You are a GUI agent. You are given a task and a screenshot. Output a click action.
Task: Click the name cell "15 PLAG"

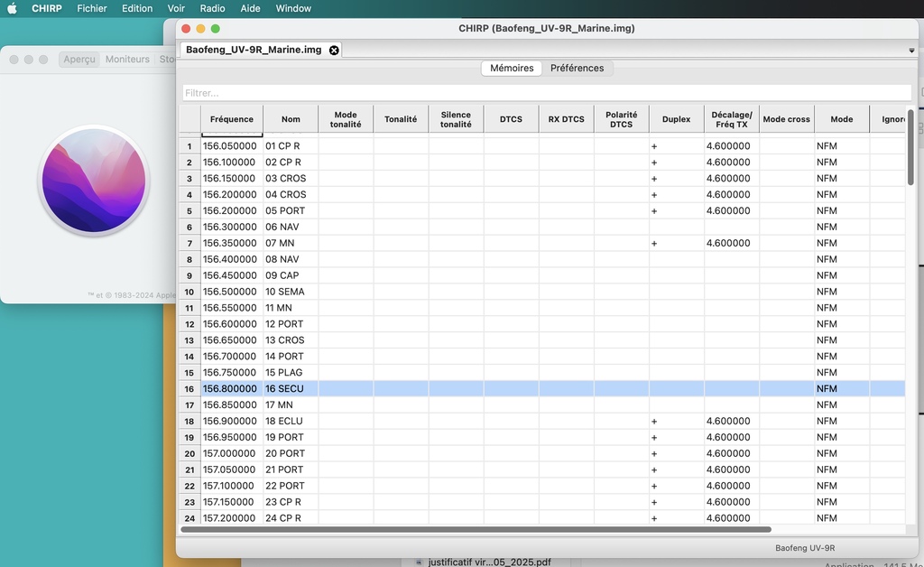tap(291, 373)
